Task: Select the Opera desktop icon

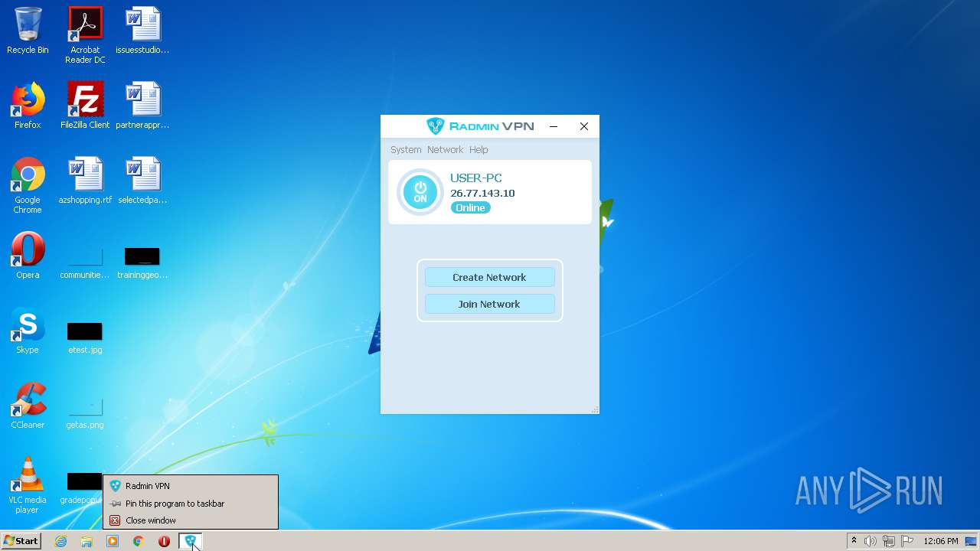Action: 28,256
